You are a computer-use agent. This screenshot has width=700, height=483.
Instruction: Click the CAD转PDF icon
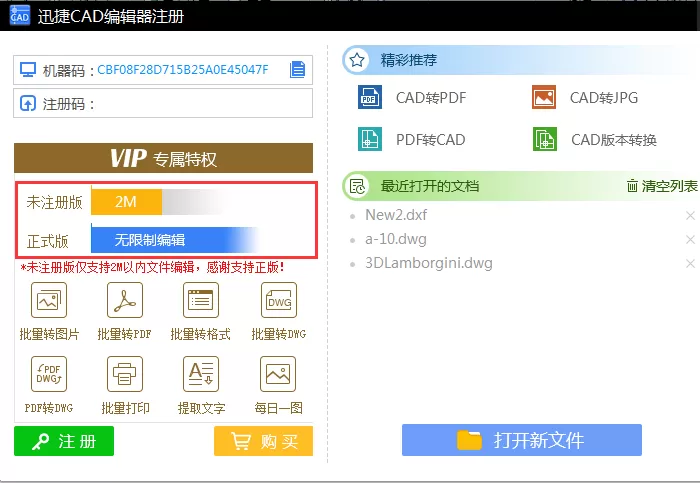pyautogui.click(x=370, y=97)
